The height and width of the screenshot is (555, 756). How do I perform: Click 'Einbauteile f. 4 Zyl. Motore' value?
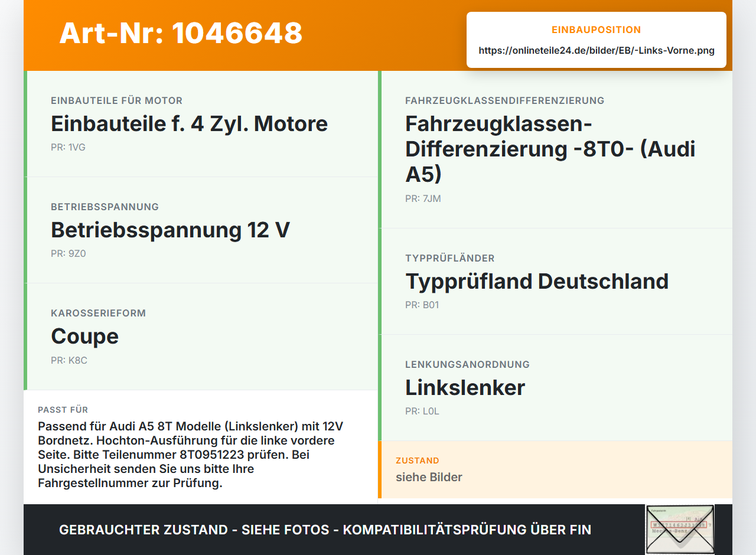click(189, 123)
